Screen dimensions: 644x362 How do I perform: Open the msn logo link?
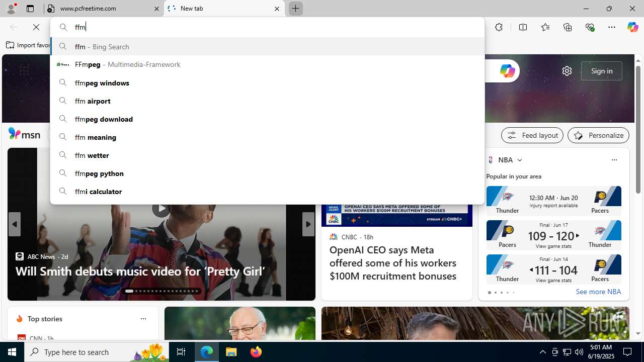coord(24,134)
